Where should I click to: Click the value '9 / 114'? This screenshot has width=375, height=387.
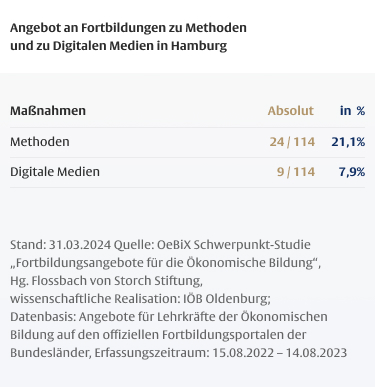click(296, 172)
